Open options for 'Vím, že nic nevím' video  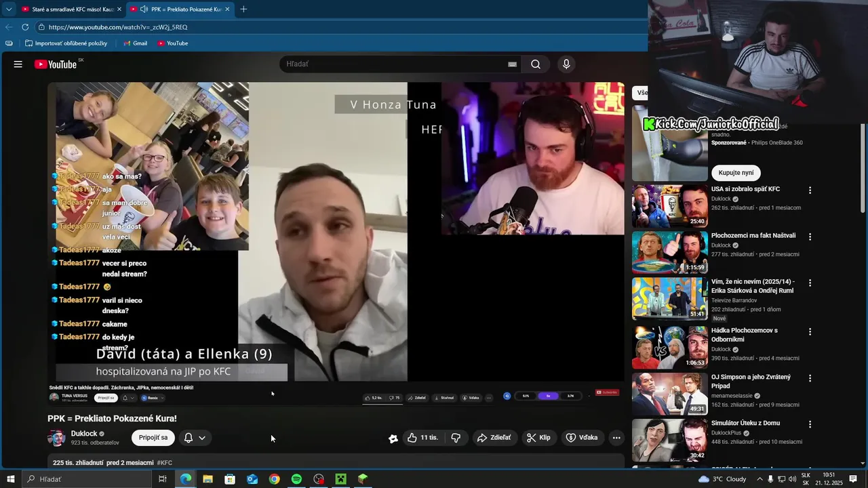(x=810, y=283)
